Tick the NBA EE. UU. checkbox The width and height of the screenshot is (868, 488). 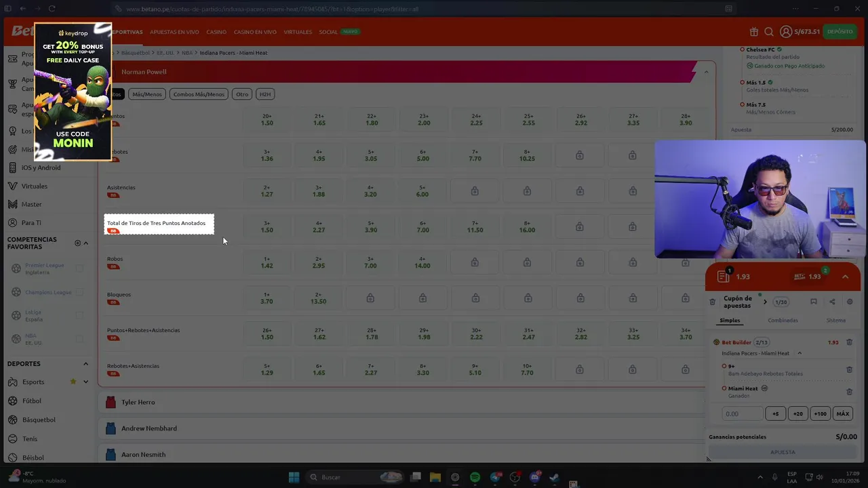79,339
